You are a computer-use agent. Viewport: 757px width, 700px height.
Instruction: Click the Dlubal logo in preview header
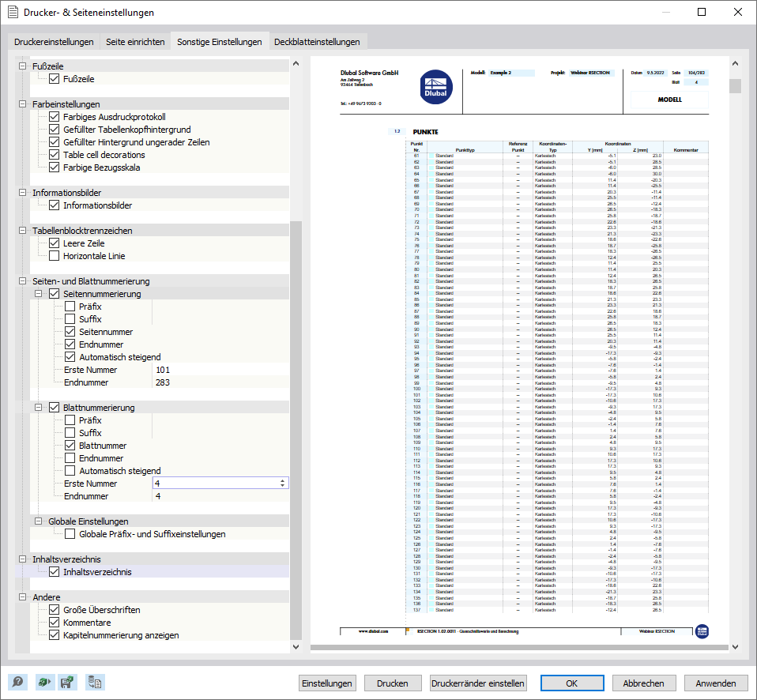click(436, 88)
